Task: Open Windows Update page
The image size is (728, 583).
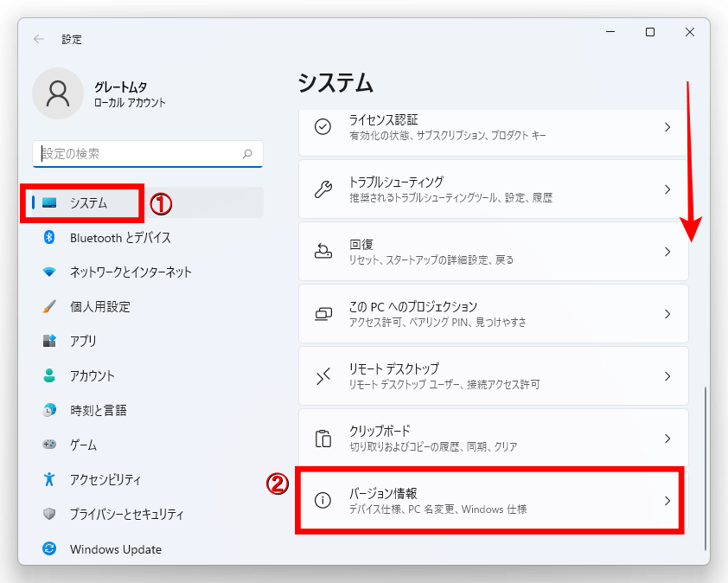Action: tap(148, 548)
